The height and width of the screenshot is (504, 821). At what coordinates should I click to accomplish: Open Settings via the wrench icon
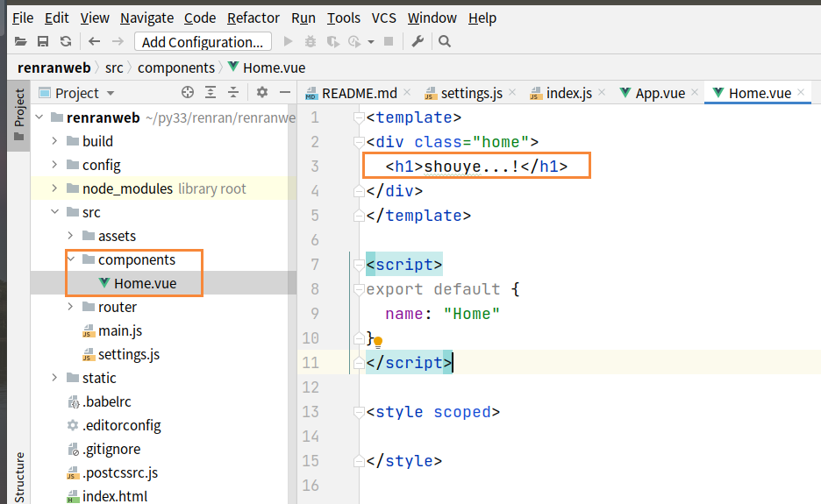pos(418,41)
